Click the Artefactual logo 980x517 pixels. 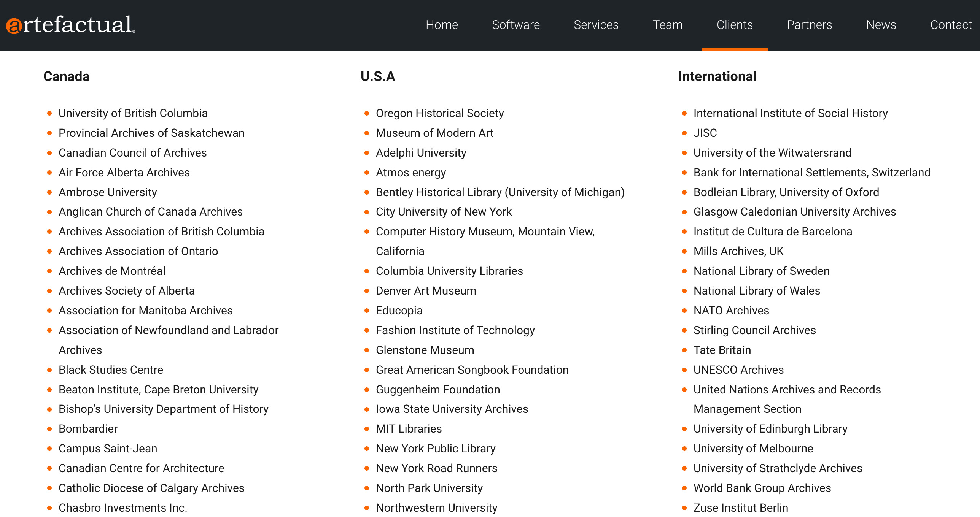(x=71, y=25)
